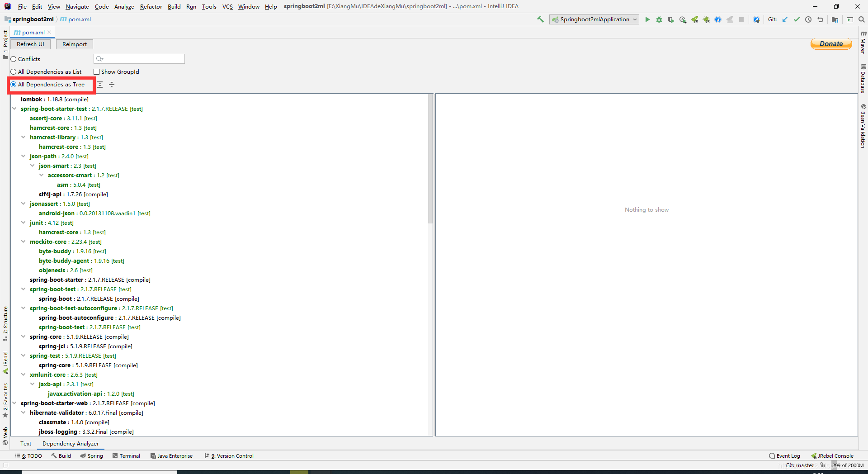Debug with JRebel bug icon
868x474 pixels.
coord(706,19)
